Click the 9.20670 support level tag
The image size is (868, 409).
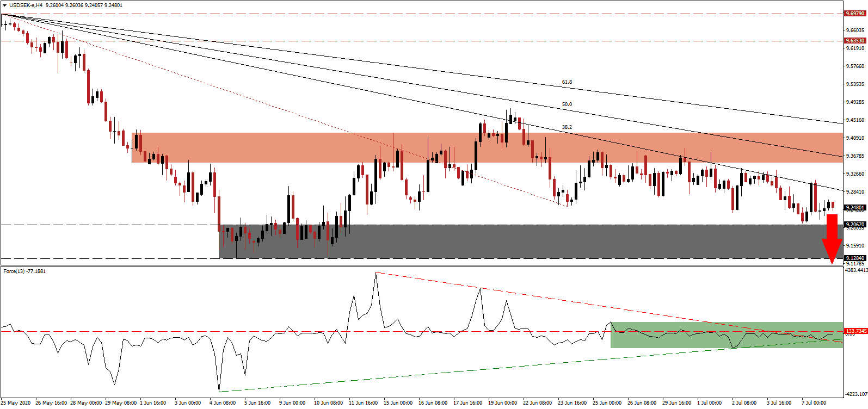point(854,224)
